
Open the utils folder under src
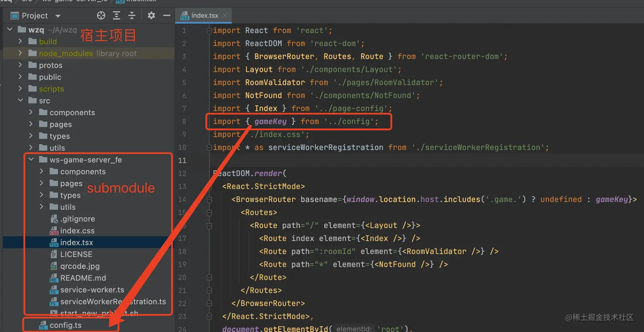[57, 148]
